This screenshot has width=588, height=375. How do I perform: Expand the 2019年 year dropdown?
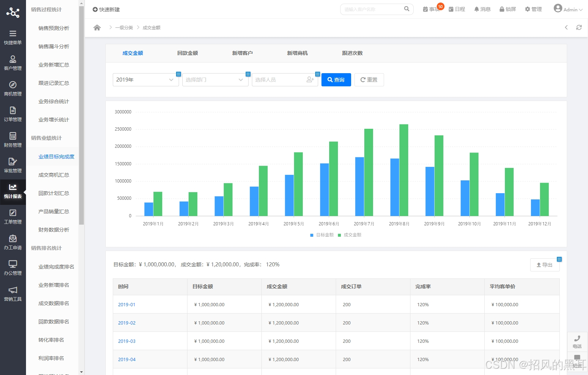pos(146,80)
